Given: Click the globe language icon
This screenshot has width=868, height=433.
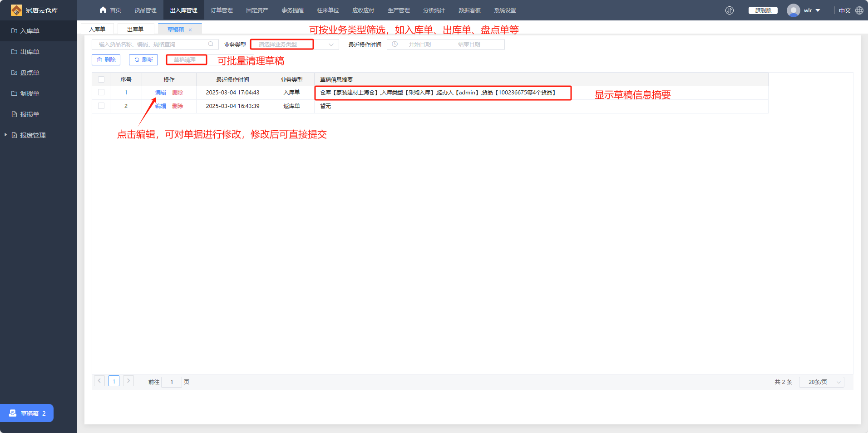Looking at the screenshot, I should coord(859,10).
